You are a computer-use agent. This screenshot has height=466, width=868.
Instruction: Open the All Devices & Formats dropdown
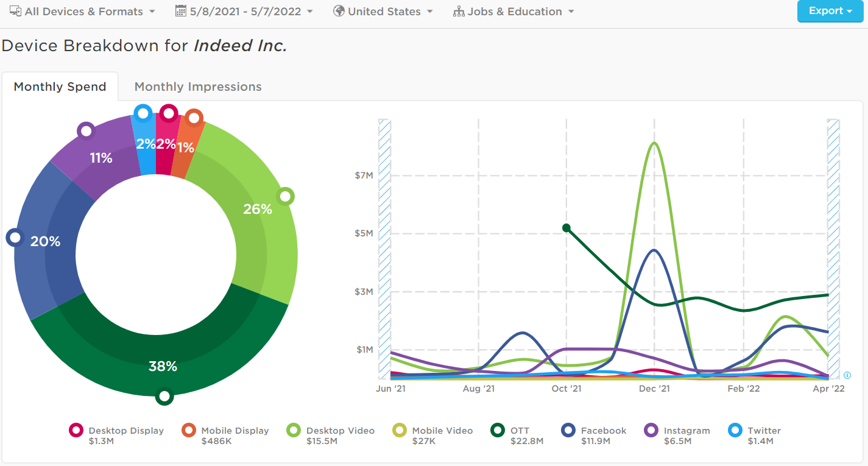point(82,11)
